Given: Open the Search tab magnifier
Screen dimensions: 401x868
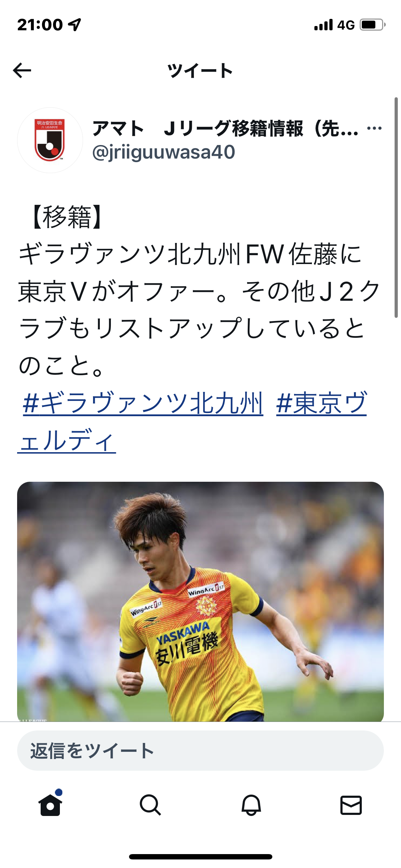Looking at the screenshot, I should tap(150, 805).
